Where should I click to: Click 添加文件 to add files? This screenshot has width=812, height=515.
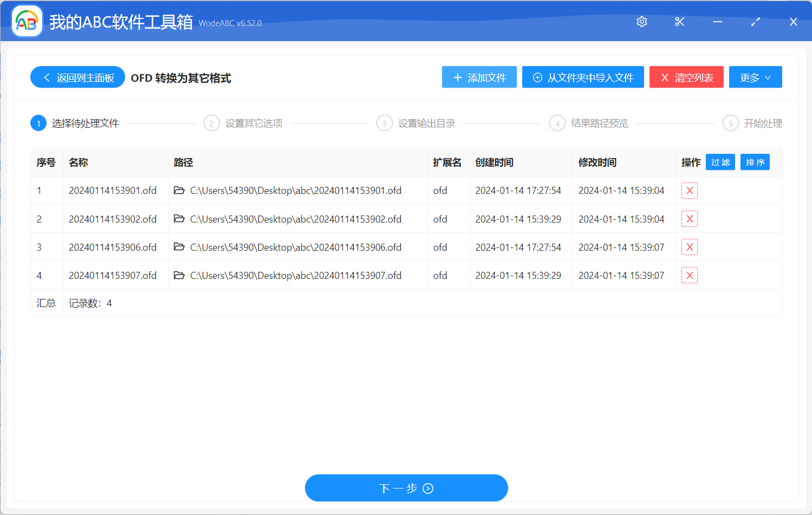coord(479,77)
